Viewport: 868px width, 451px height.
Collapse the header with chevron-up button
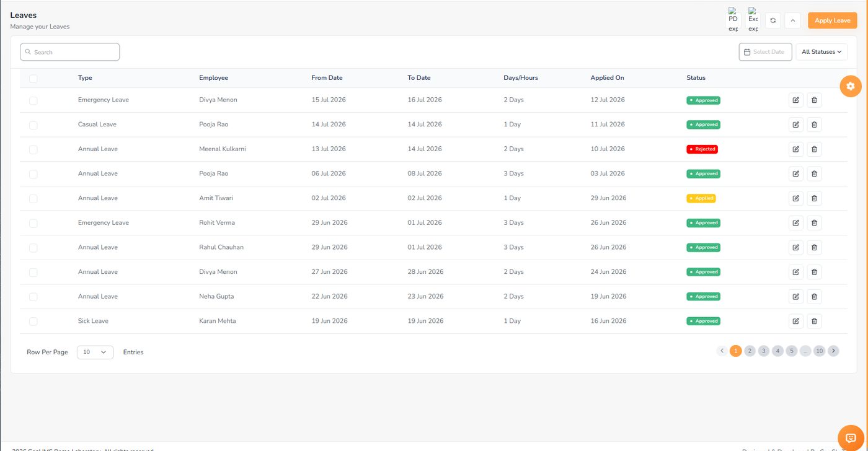pos(792,20)
